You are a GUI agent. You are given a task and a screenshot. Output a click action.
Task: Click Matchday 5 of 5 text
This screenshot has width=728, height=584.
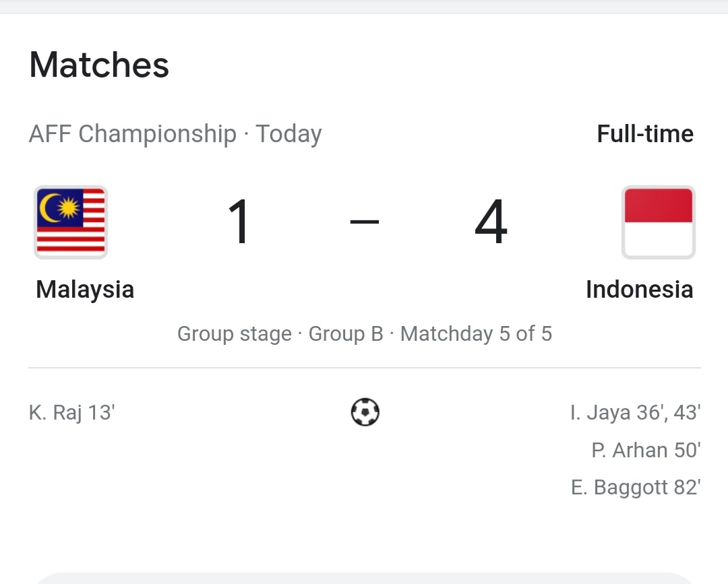[477, 334]
